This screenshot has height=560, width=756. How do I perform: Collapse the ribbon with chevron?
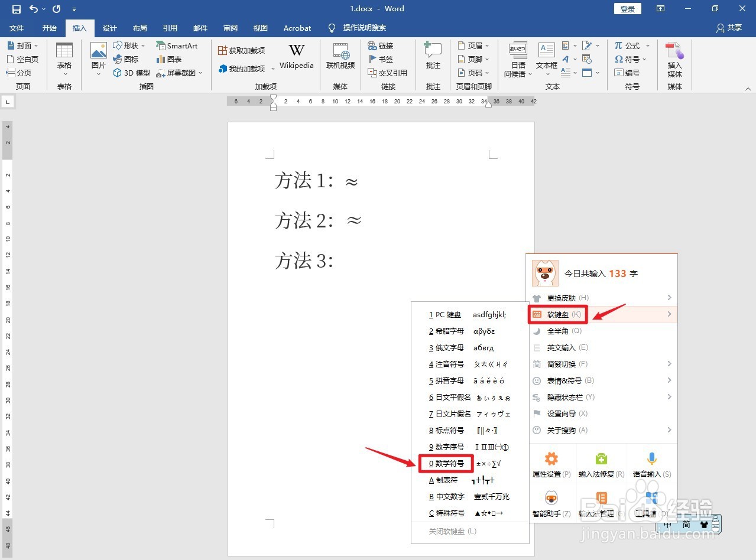pos(748,88)
